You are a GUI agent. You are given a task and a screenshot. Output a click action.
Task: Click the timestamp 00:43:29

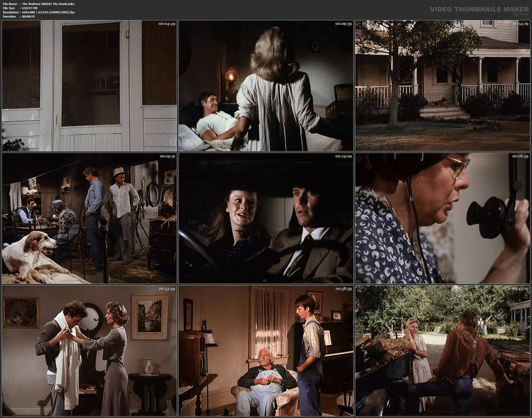click(520, 289)
